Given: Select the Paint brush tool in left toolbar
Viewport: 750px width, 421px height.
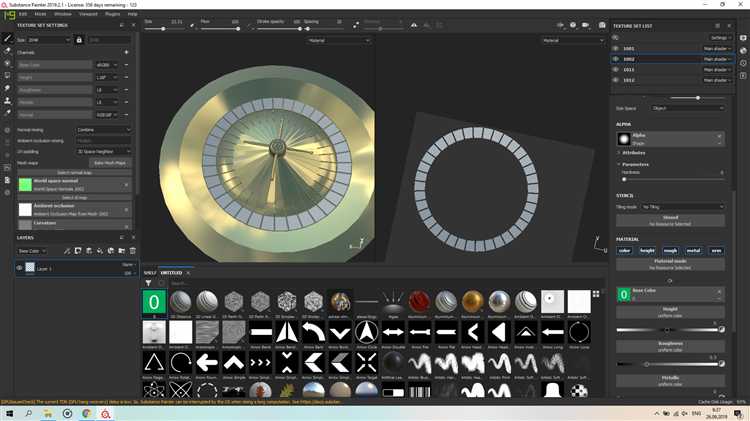Looking at the screenshot, I should pyautogui.click(x=8, y=38).
